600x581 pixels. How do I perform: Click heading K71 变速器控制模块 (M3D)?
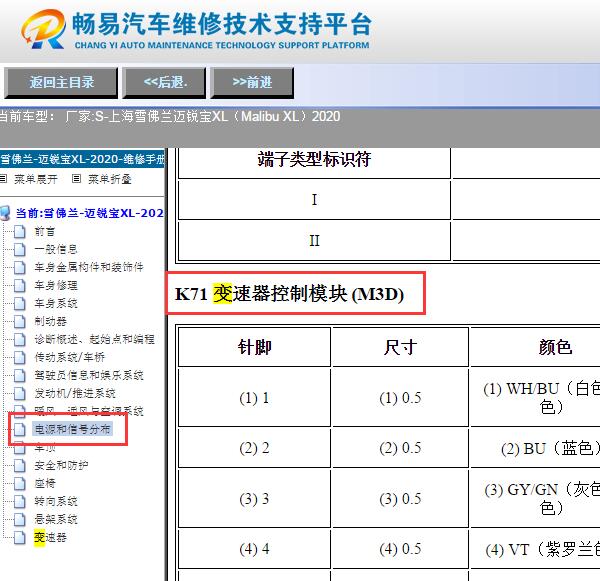[289, 294]
